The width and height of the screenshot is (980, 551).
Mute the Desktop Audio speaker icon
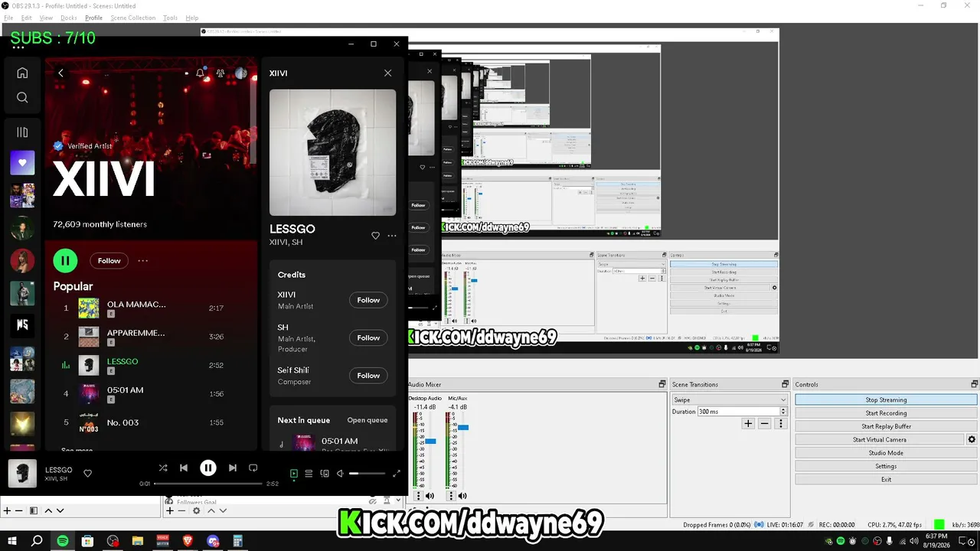[430, 496]
